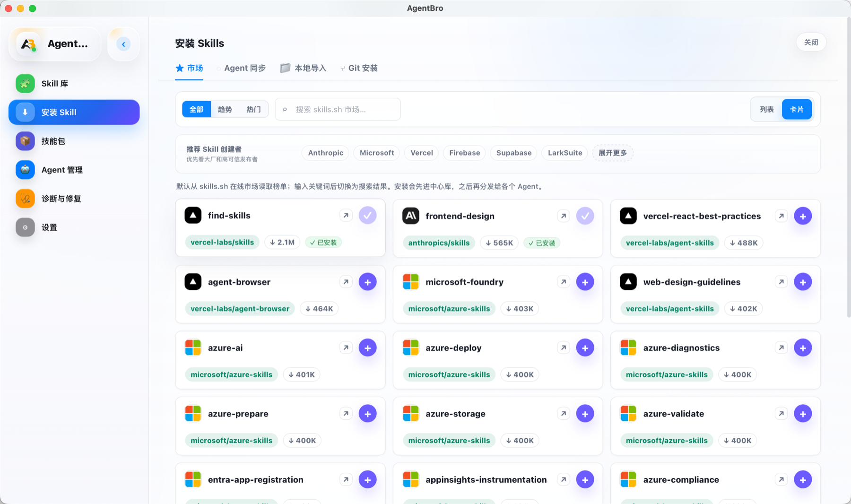Filter by Vercel creator
This screenshot has width=851, height=504.
tap(421, 153)
